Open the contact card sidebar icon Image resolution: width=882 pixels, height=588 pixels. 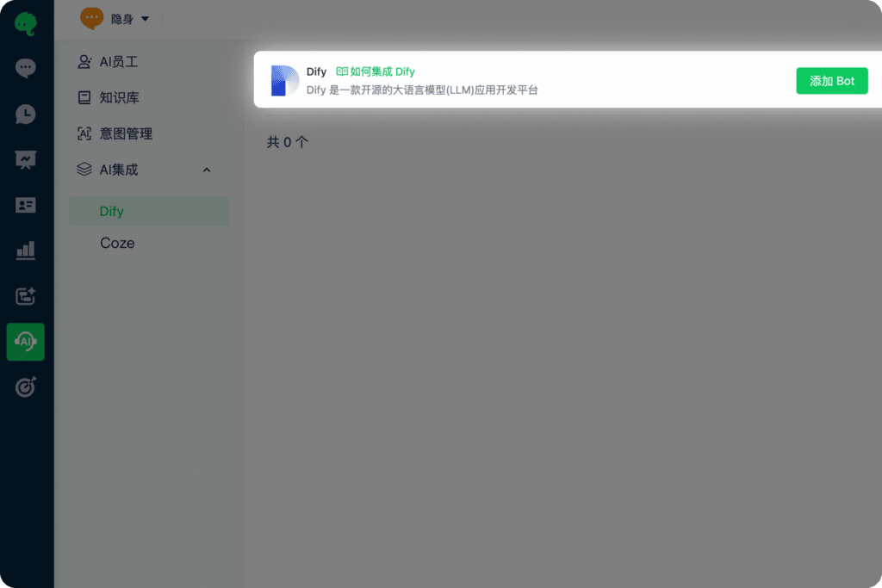click(25, 205)
